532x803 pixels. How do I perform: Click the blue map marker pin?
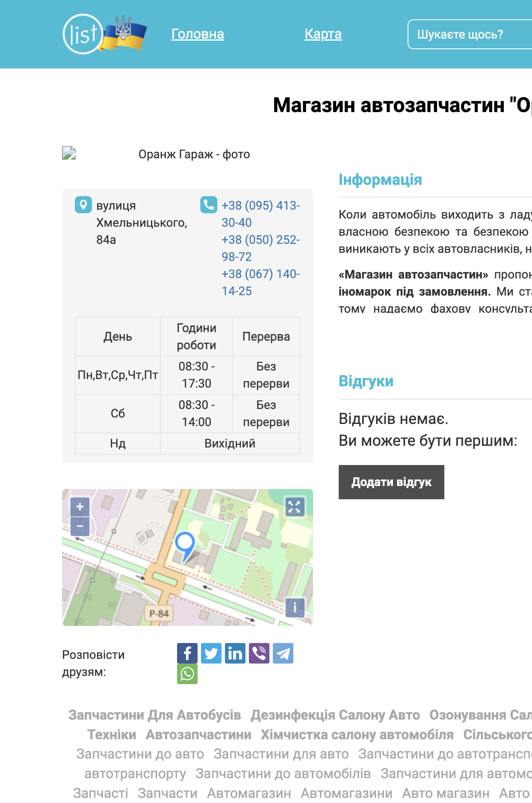coord(186,547)
